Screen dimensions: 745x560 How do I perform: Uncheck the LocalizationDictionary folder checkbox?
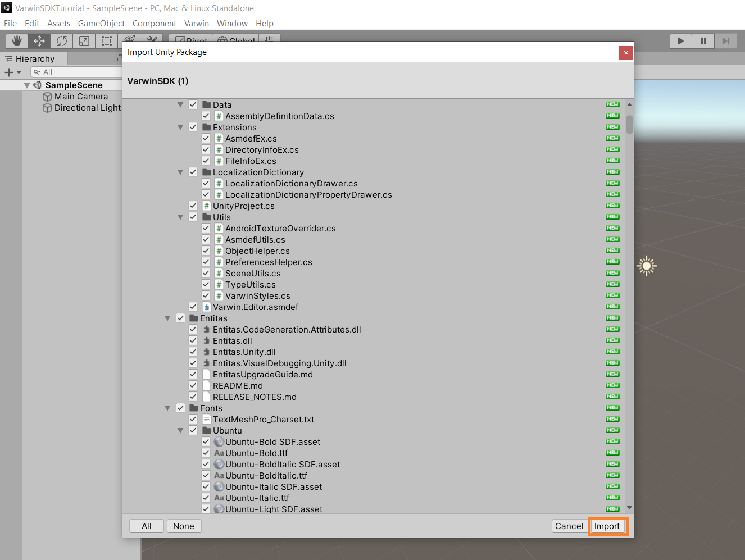click(193, 172)
